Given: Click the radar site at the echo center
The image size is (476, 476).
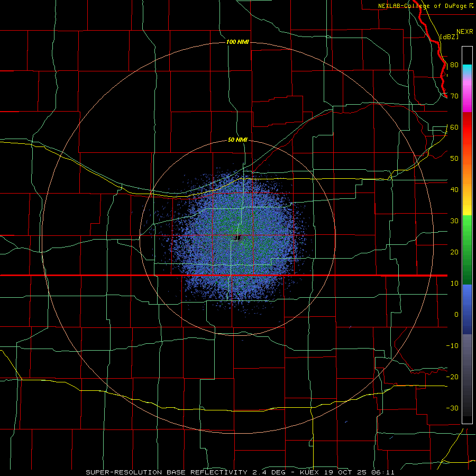Looking at the screenshot, I should [x=237, y=237].
